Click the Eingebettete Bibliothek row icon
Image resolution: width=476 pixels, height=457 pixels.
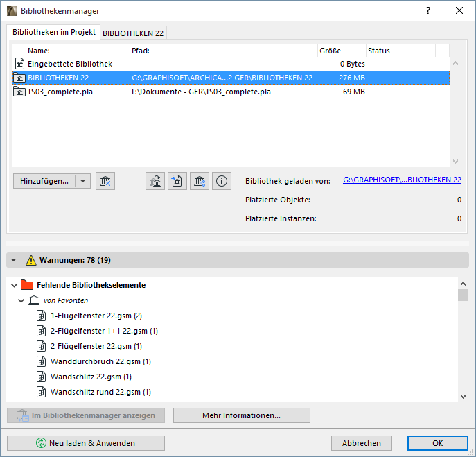[19, 64]
